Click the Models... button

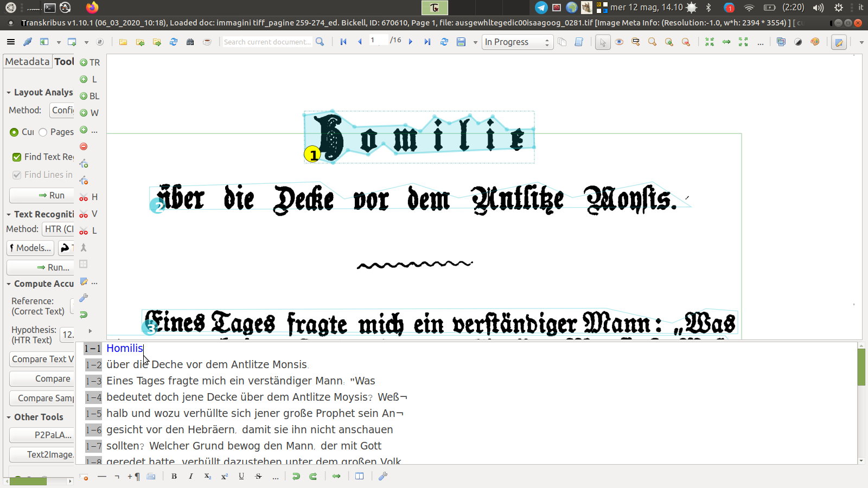tap(30, 248)
